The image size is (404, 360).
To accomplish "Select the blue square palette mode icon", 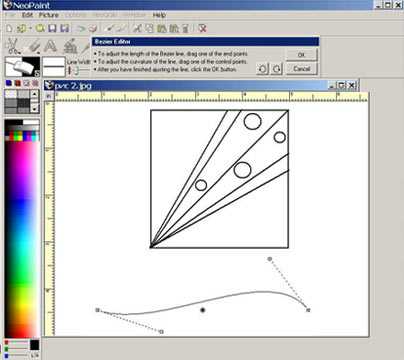I will tap(9, 83).
